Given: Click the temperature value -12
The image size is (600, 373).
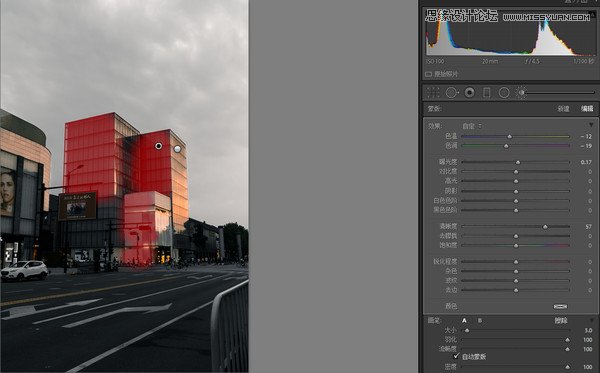Looking at the screenshot, I should [x=586, y=136].
